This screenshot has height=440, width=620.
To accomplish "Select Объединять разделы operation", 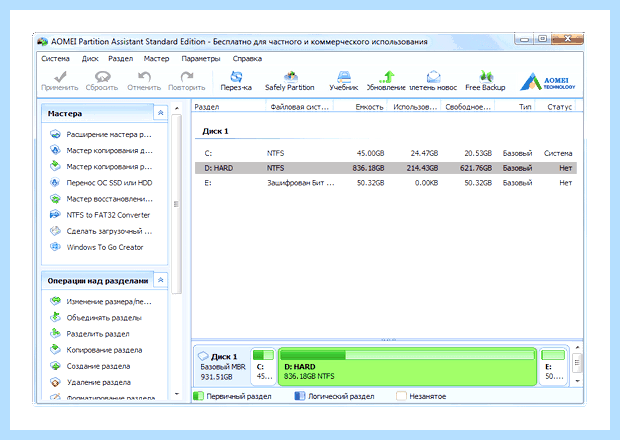I will [x=104, y=318].
